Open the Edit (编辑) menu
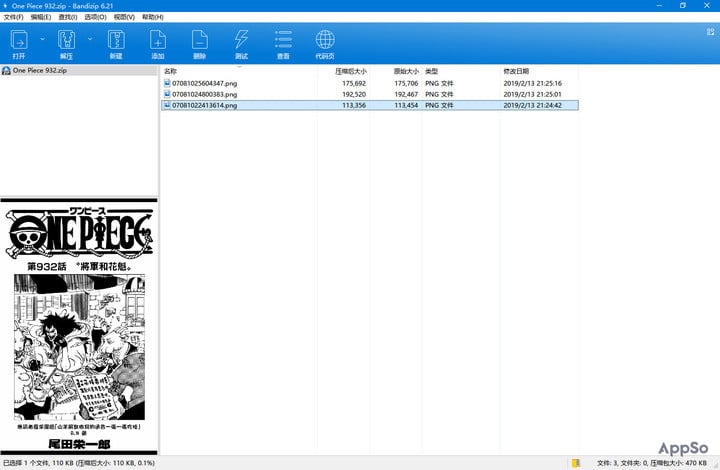The image size is (720, 470). tap(41, 17)
